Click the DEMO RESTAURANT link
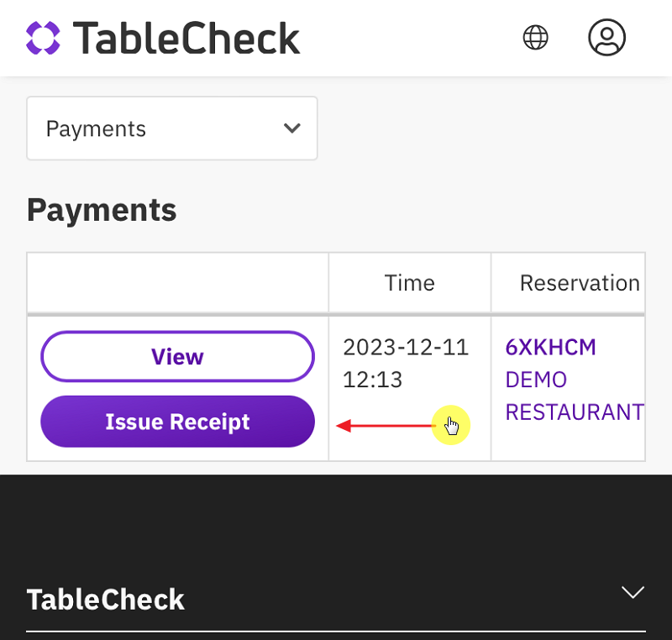Image resolution: width=672 pixels, height=640 pixels. 574,396
